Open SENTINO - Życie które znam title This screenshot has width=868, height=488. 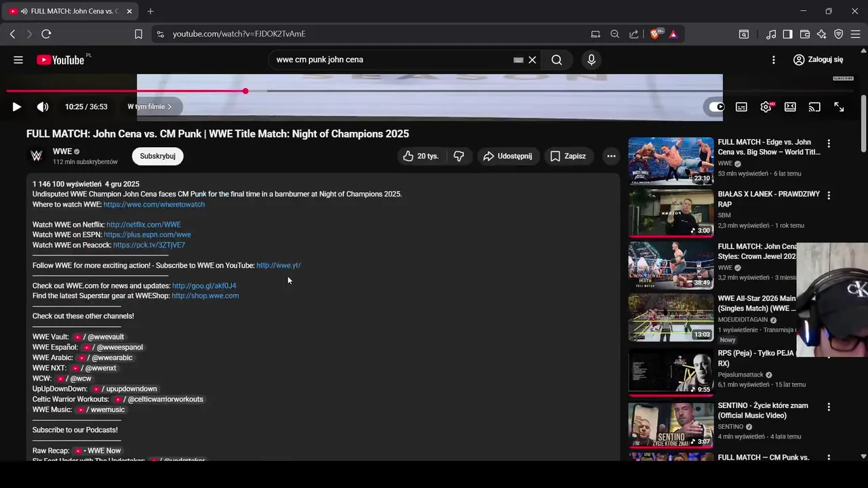(763, 410)
